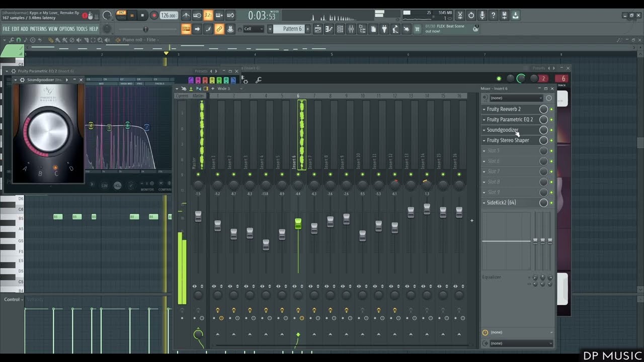Image resolution: width=644 pixels, height=362 pixels.
Task: Click the red record button
Action: [154, 16]
